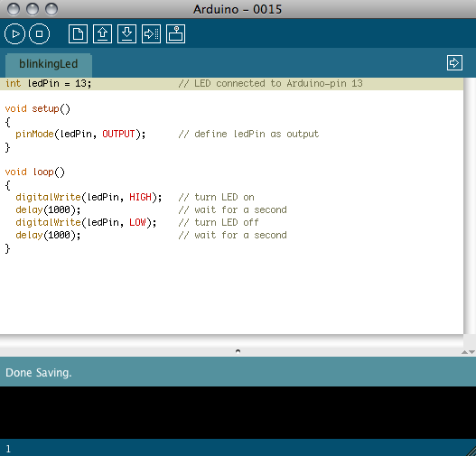The image size is (476, 456).
Task: Click the second delay(1000); statement
Action: pyautogui.click(x=48, y=235)
